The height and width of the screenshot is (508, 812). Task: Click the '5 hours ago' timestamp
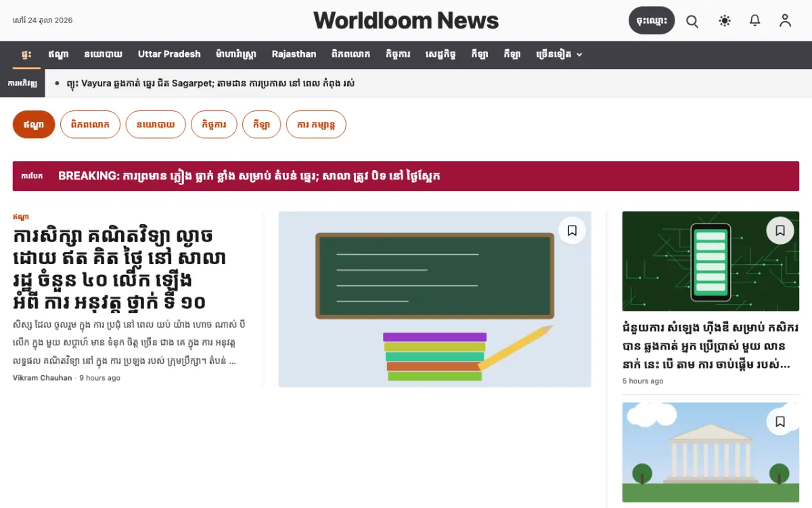pos(643,381)
